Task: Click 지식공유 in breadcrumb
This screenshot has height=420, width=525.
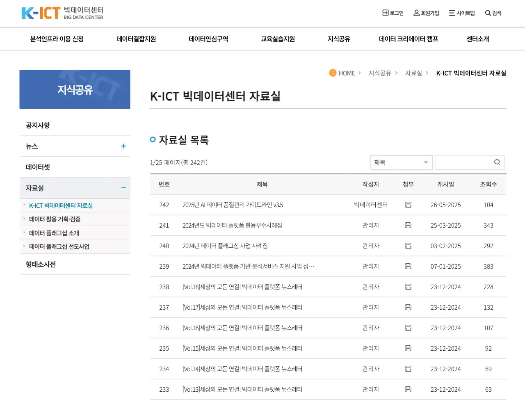Action: (380, 73)
